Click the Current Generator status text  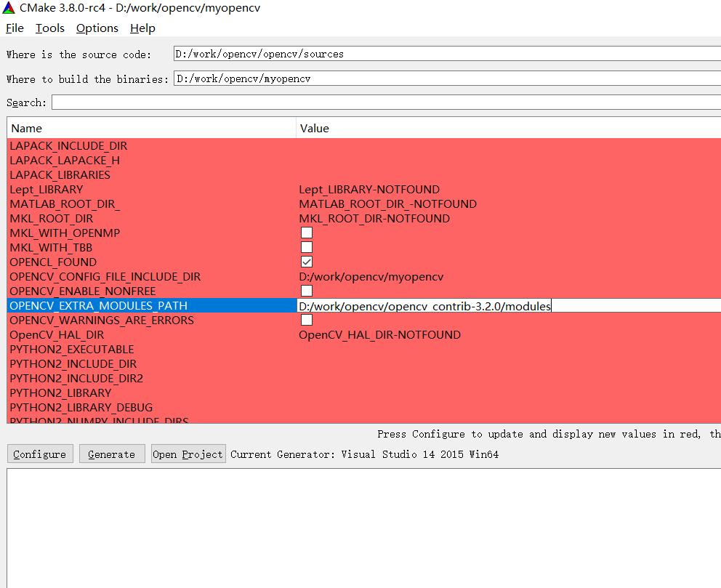tap(365, 454)
